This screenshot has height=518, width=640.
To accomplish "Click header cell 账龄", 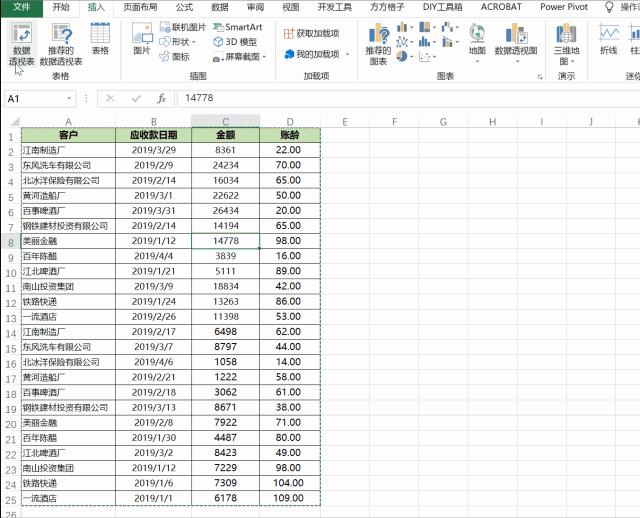I will click(290, 135).
